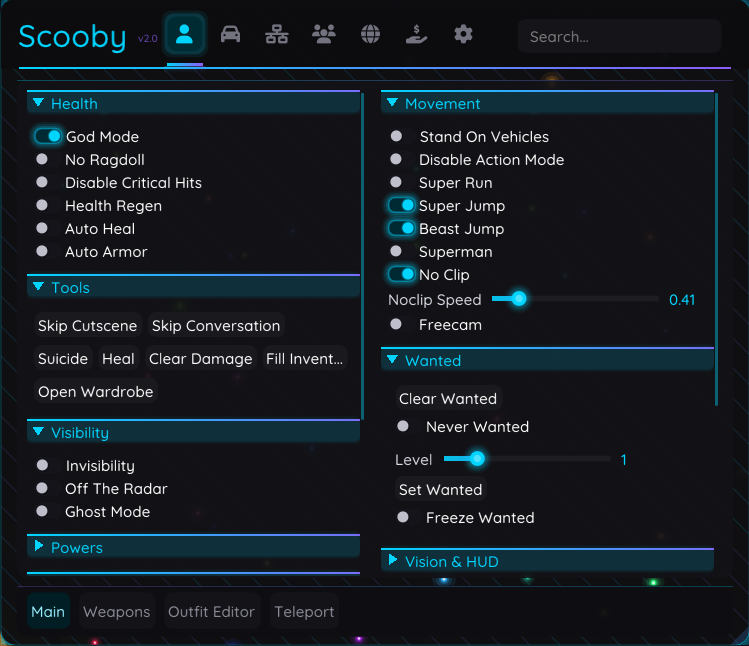The height and width of the screenshot is (646, 749).
Task: Open the player (person) icon tab
Action: tap(185, 35)
